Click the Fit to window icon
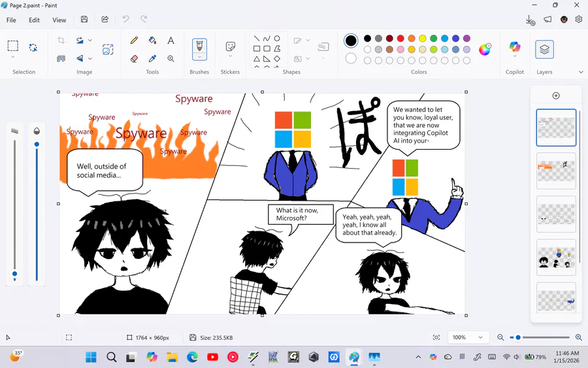This screenshot has width=588, height=368. point(436,337)
